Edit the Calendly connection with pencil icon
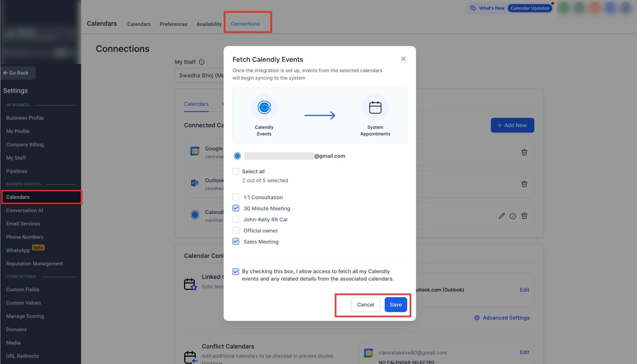637x364 pixels. pyautogui.click(x=501, y=216)
